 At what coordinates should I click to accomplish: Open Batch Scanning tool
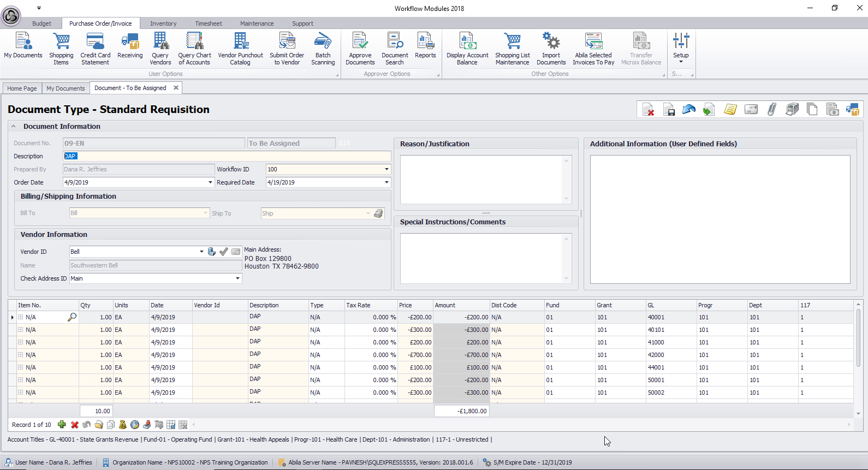point(323,49)
